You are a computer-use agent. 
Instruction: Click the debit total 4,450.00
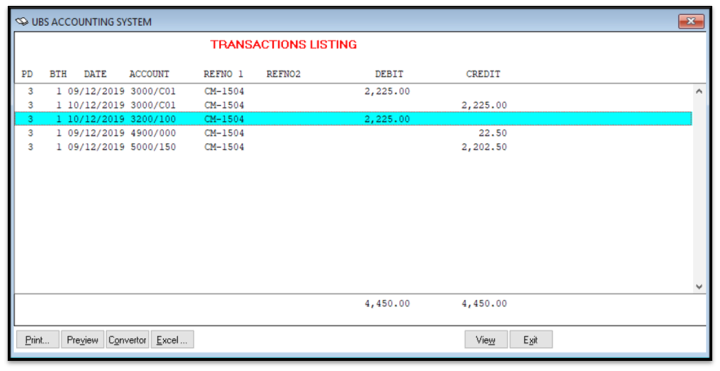(387, 304)
